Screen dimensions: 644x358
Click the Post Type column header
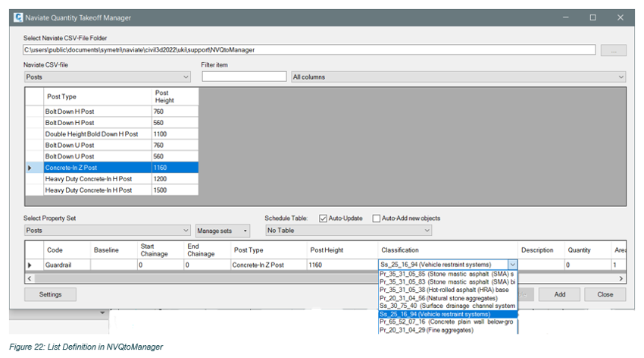click(98, 96)
